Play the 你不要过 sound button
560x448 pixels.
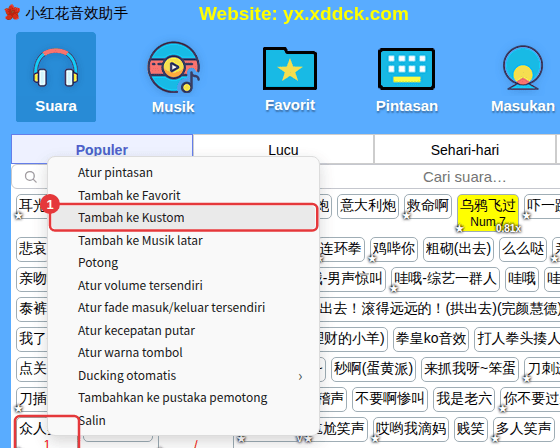(x=530, y=398)
